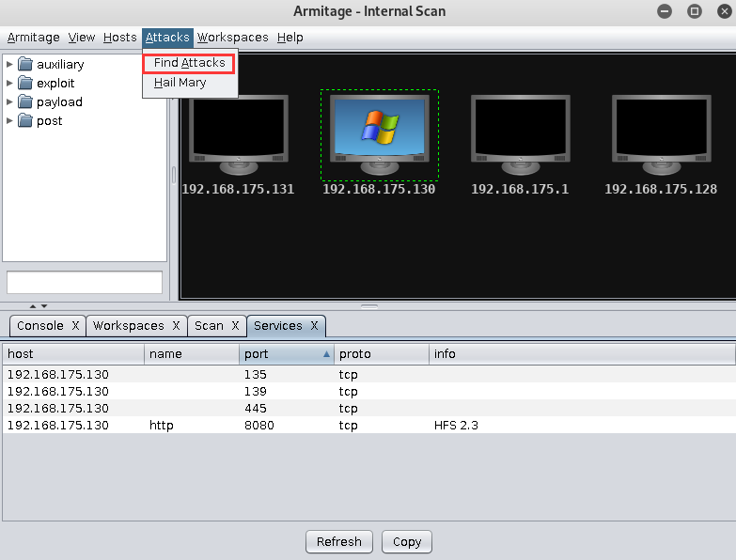Click the exploit folder icon

click(24, 83)
